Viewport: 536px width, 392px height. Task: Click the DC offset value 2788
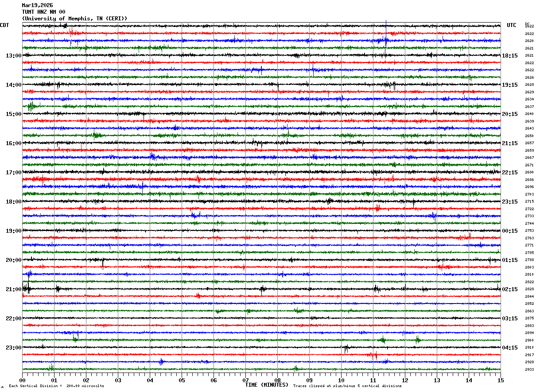tap(529, 260)
